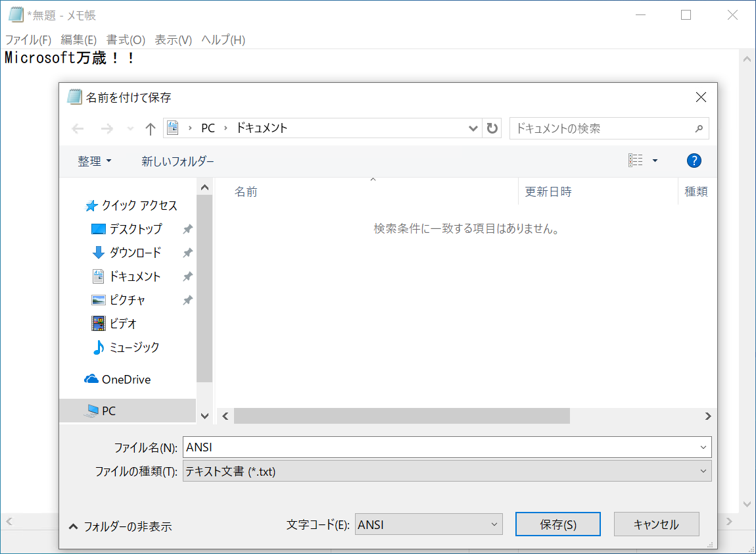Viewport: 756px width, 554px height.
Task: Select PC in navigation pane
Action: pos(128,411)
